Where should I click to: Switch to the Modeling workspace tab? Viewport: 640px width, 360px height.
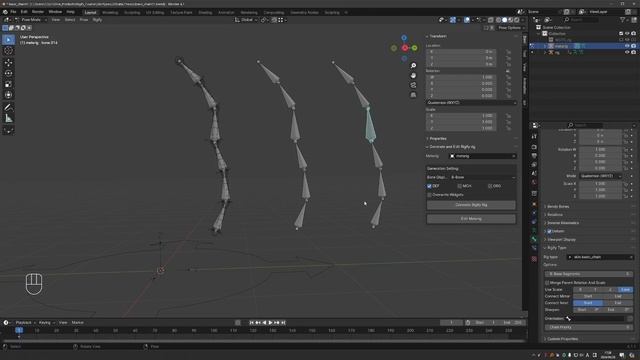click(x=110, y=13)
